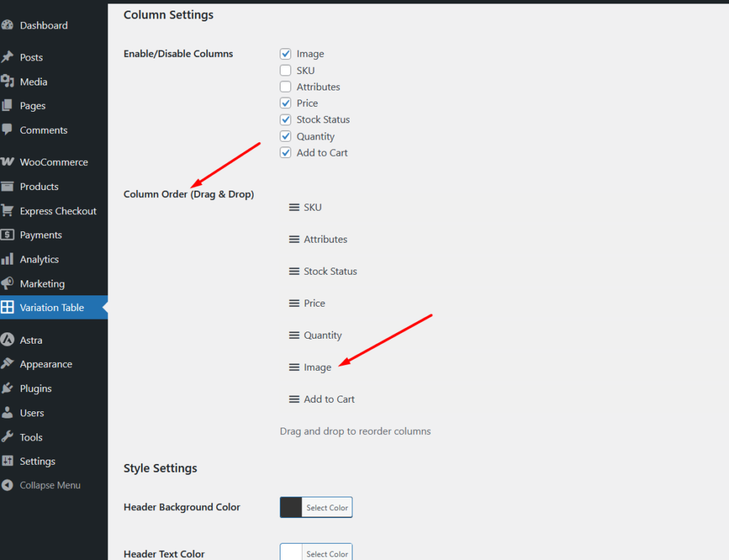
Task: Open the Settings menu item
Action: pyautogui.click(x=37, y=461)
